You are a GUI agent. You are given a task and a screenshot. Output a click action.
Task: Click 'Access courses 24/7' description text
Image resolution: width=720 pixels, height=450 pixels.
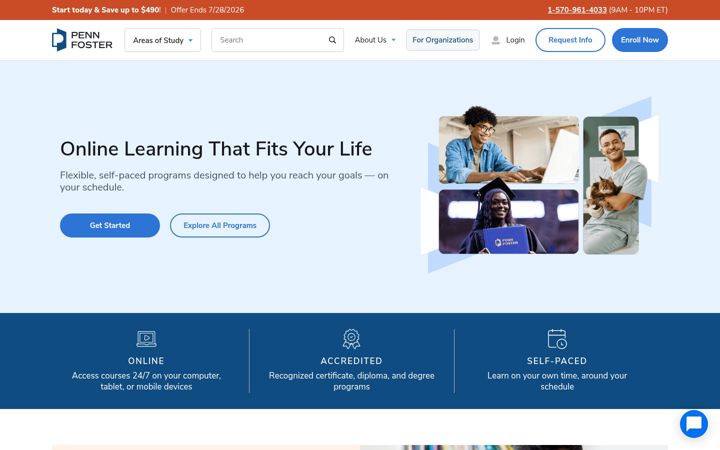point(146,381)
